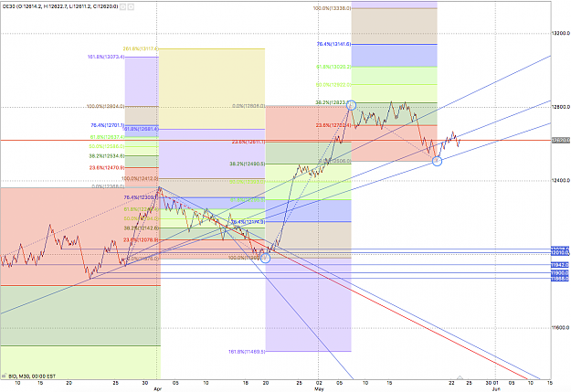This screenshot has width=571, height=392.
Task: Click the 23.6%(12470.9) Fibonacci label
Action: click(x=107, y=167)
